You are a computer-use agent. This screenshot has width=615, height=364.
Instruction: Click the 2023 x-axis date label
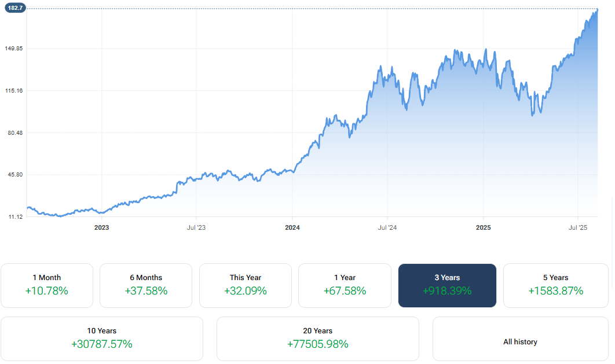pos(101,228)
